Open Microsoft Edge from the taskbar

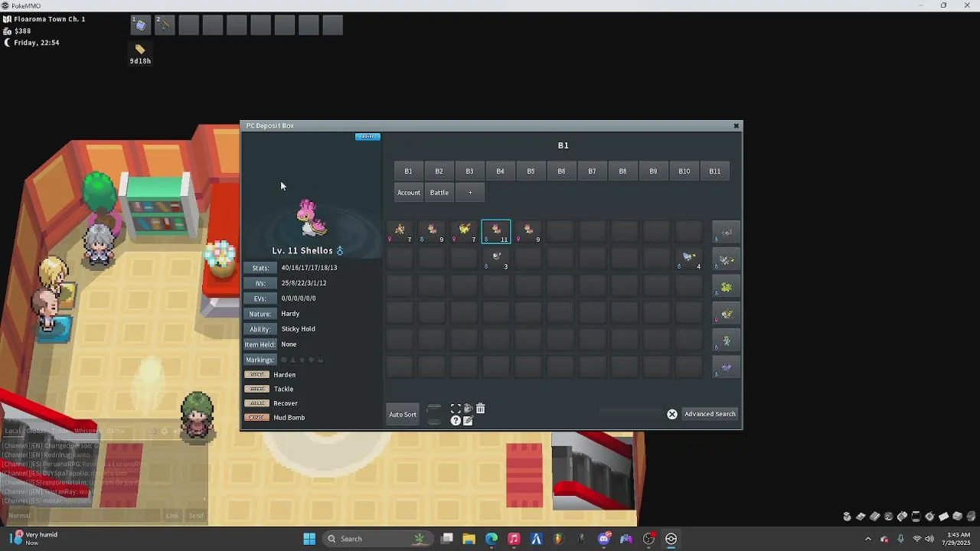(492, 539)
